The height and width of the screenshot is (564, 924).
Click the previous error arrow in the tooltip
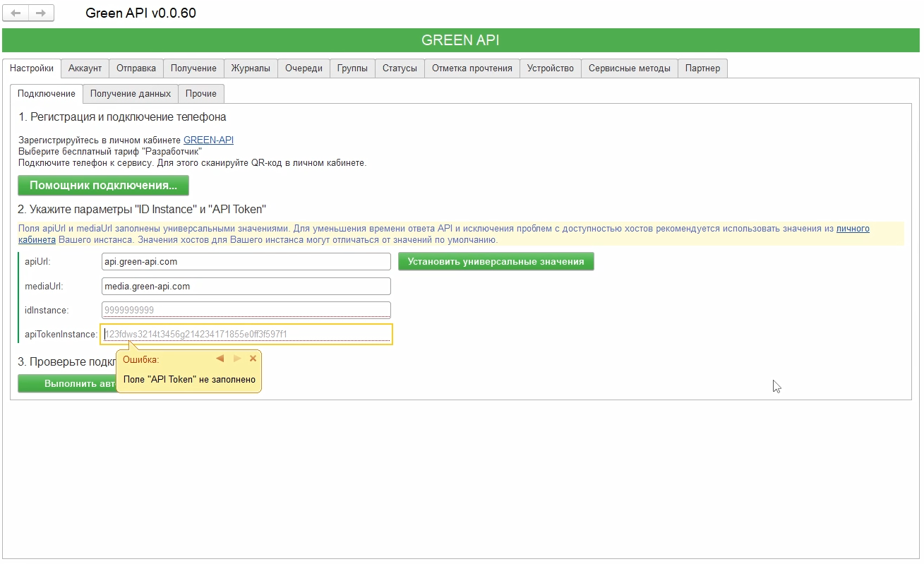(x=220, y=359)
